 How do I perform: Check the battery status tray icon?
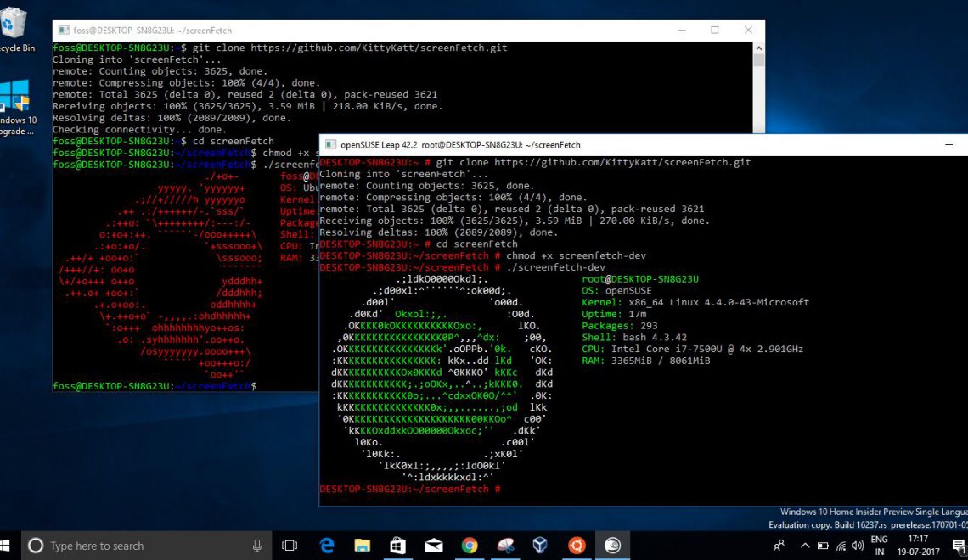823,546
